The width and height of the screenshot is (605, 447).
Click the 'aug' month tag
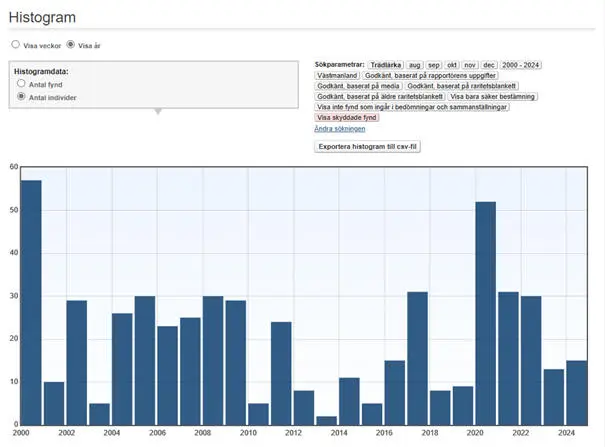point(414,64)
